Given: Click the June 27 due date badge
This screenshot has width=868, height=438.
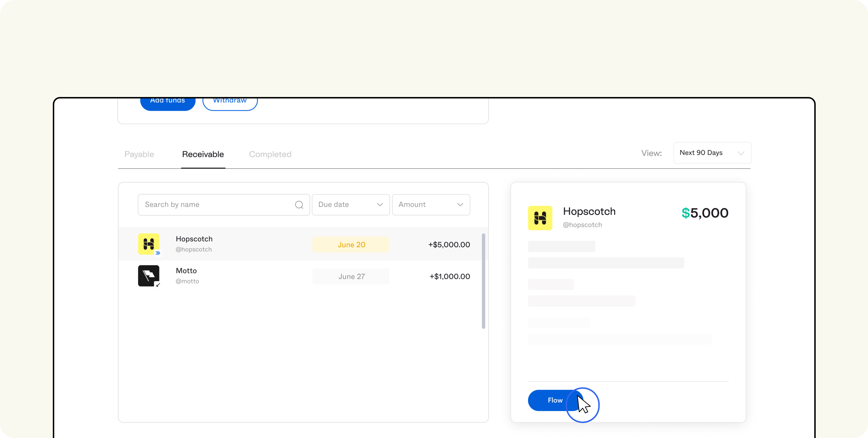Looking at the screenshot, I should [351, 277].
